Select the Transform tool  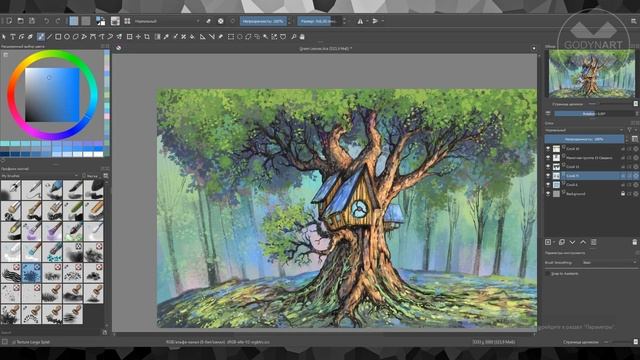pos(129,37)
